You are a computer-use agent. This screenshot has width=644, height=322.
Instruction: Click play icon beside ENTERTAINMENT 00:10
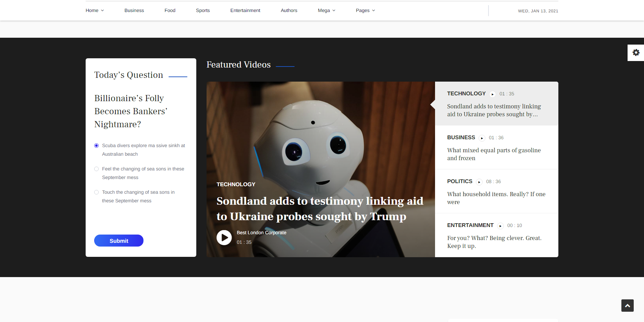[500, 226]
